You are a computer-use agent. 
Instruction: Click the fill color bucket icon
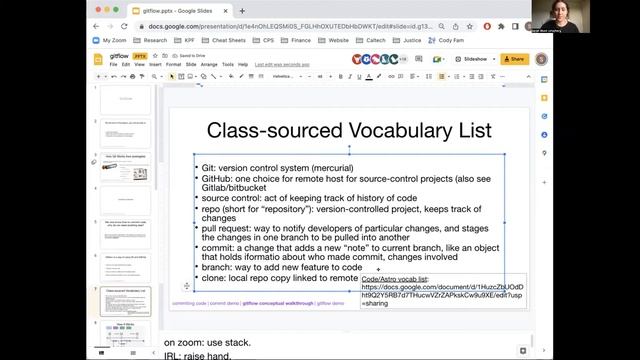[x=231, y=76]
